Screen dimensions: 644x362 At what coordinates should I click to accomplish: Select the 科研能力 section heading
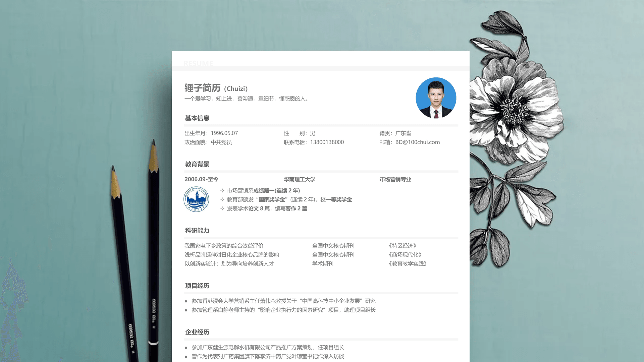pyautogui.click(x=197, y=231)
